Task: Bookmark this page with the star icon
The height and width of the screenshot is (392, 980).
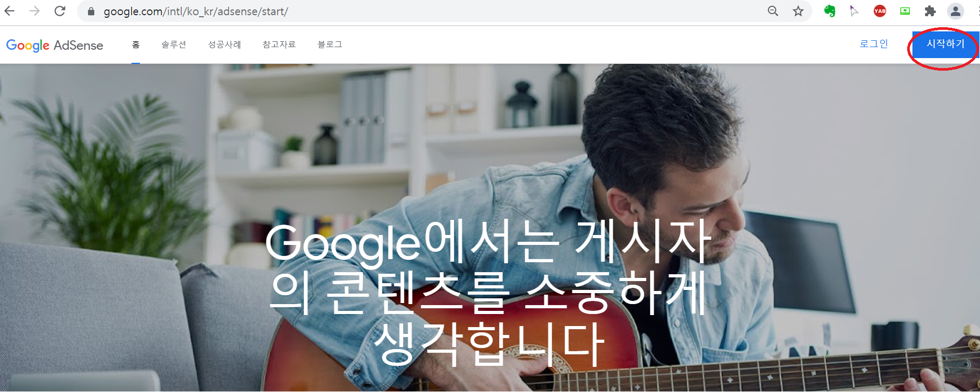Action: (x=798, y=11)
